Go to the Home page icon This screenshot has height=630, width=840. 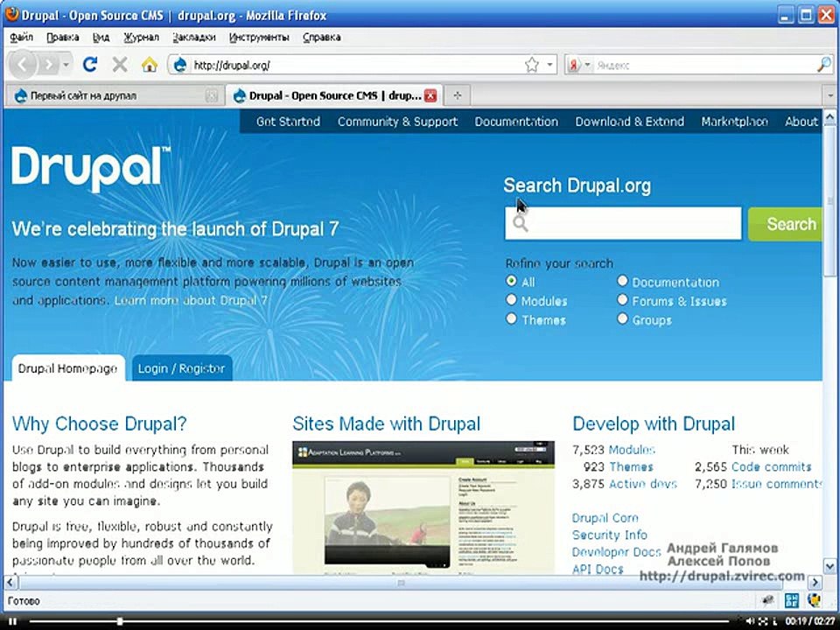click(150, 65)
